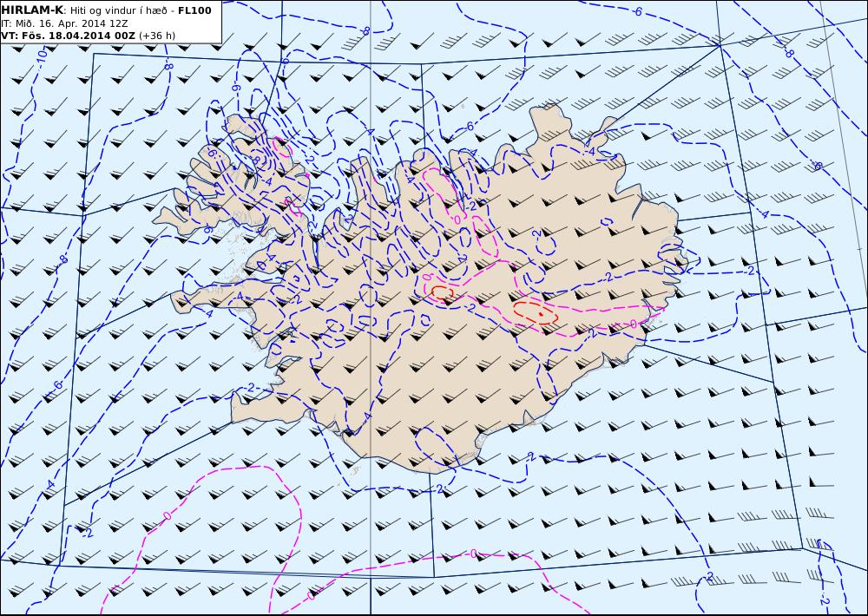
Task: Click the IT: Mið. 16. Apr. 2014 12Z line
Action: coord(64,23)
